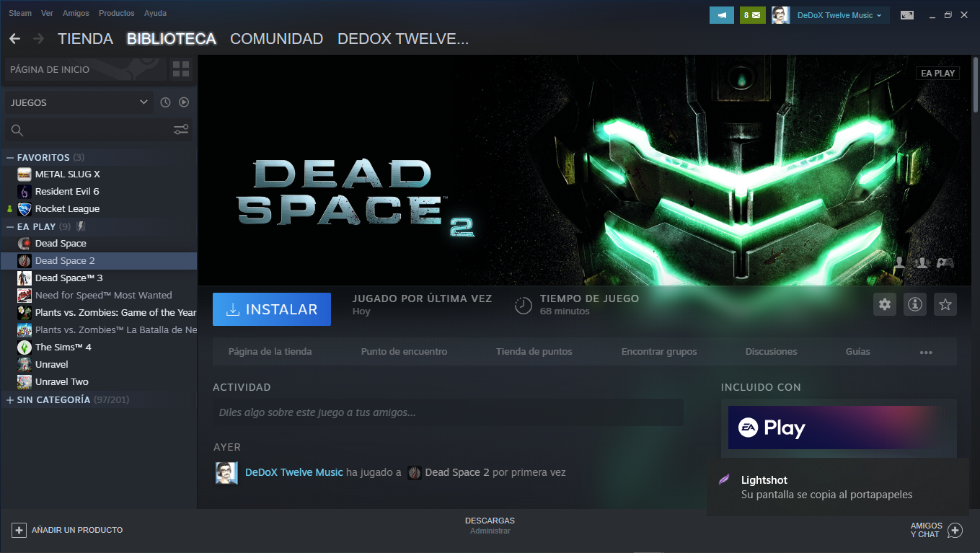980x553 pixels.
Task: Open the Ayuda menu
Action: 155,13
